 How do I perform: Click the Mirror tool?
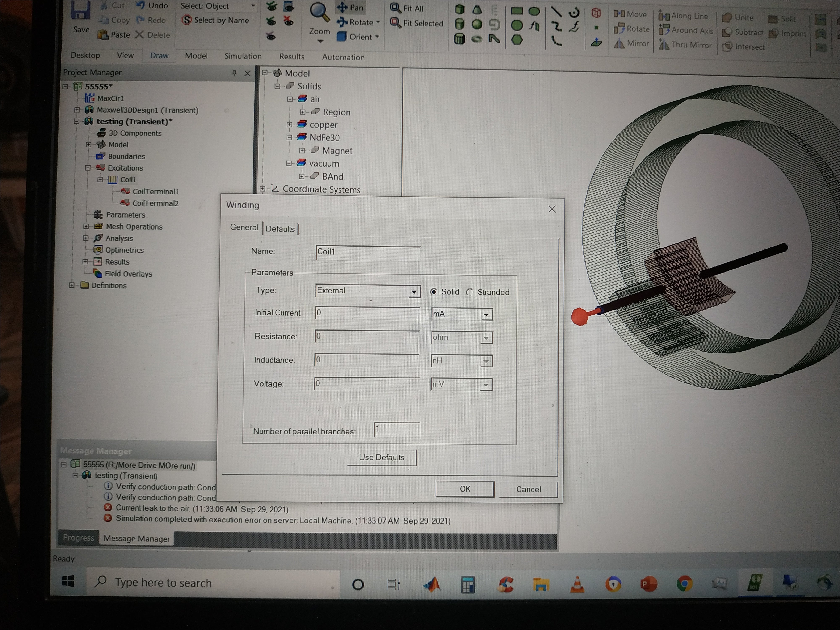(631, 44)
